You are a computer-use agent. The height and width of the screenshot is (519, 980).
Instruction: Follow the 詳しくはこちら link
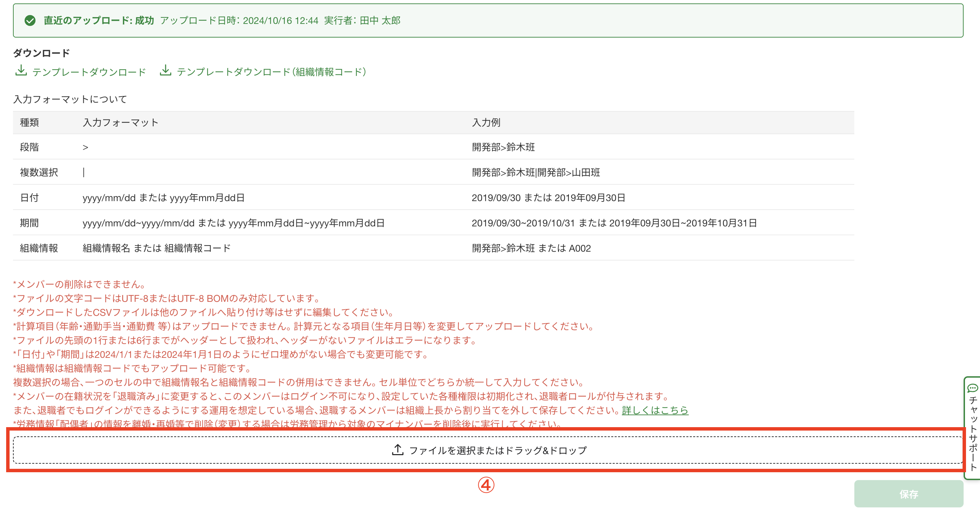(655, 410)
